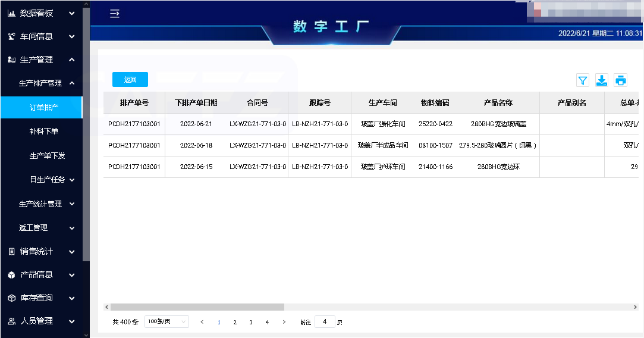
Task: Click the filter funnel icon
Action: [583, 80]
